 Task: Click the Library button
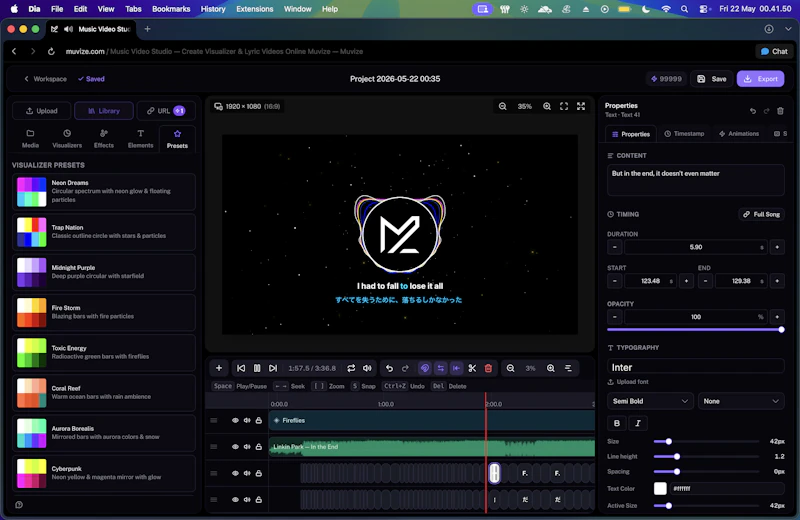click(x=104, y=111)
